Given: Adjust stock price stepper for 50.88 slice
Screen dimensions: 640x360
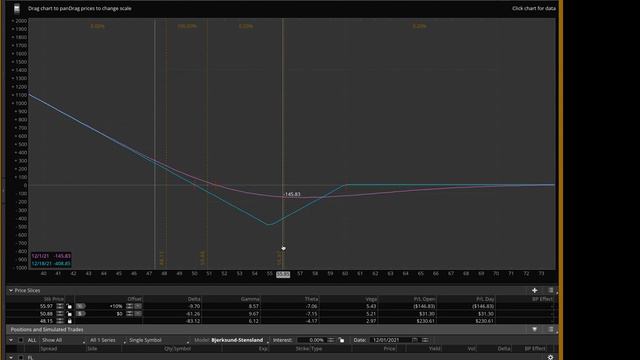Looking at the screenshot, I should click(60, 313).
